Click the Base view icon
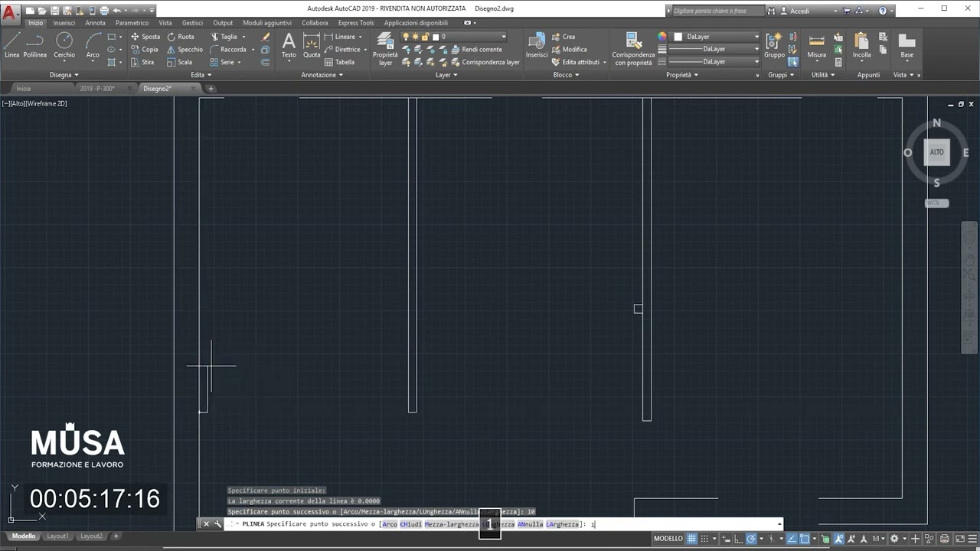Viewport: 980px width, 551px height. coord(906,45)
